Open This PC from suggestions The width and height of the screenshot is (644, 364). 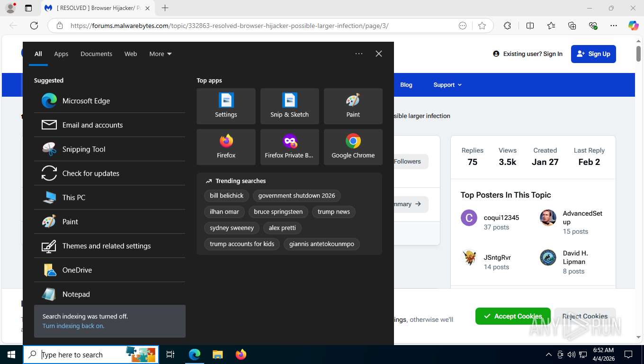(109, 197)
